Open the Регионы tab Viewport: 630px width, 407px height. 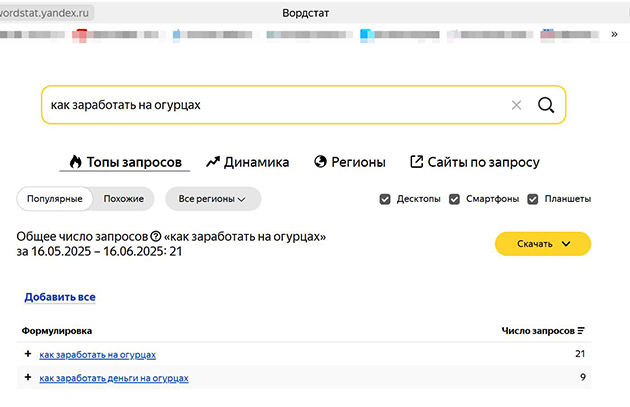point(350,162)
